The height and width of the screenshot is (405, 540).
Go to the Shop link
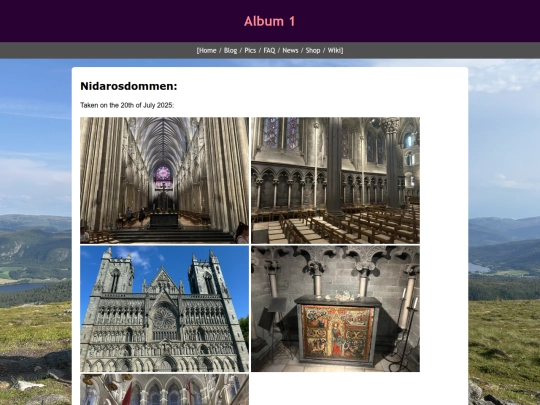tap(313, 50)
